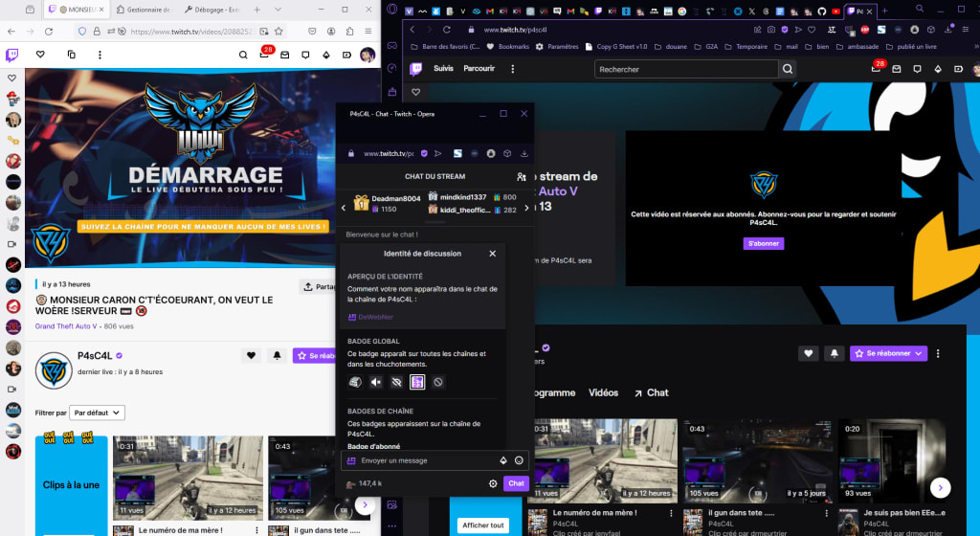This screenshot has height=536, width=980.
Task: Click Afficher tout button
Action: [482, 525]
